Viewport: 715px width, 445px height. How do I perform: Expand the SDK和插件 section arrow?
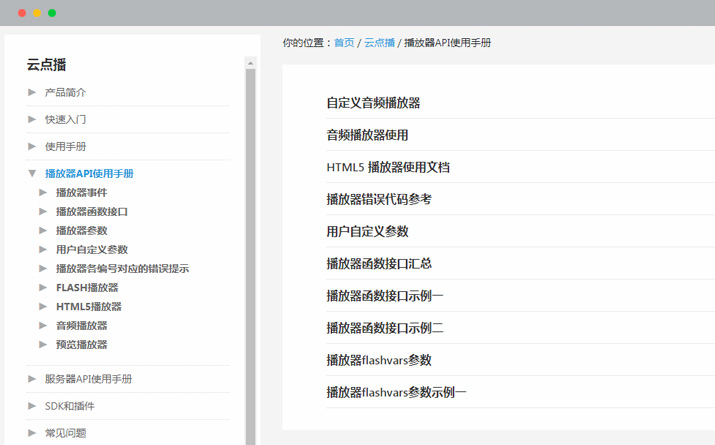(x=32, y=406)
